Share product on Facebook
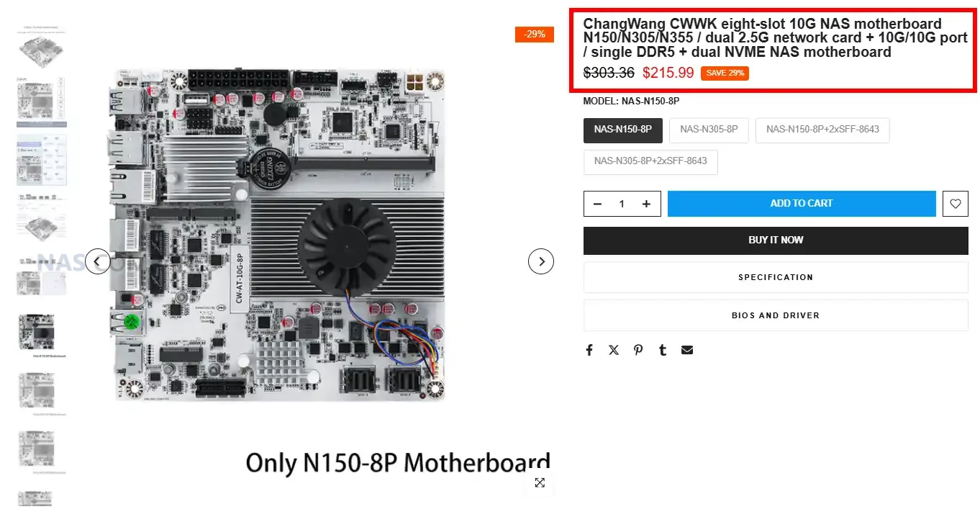Viewport: 980px width, 522px height. point(589,350)
